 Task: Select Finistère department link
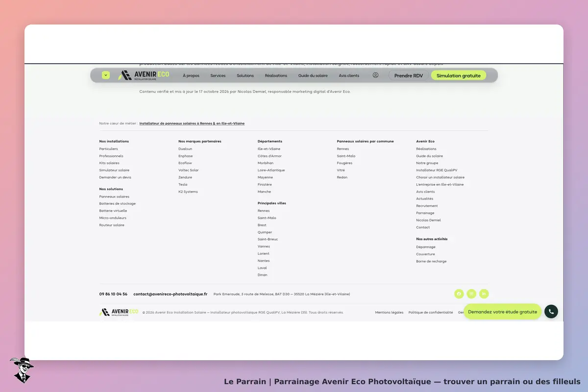(x=265, y=184)
